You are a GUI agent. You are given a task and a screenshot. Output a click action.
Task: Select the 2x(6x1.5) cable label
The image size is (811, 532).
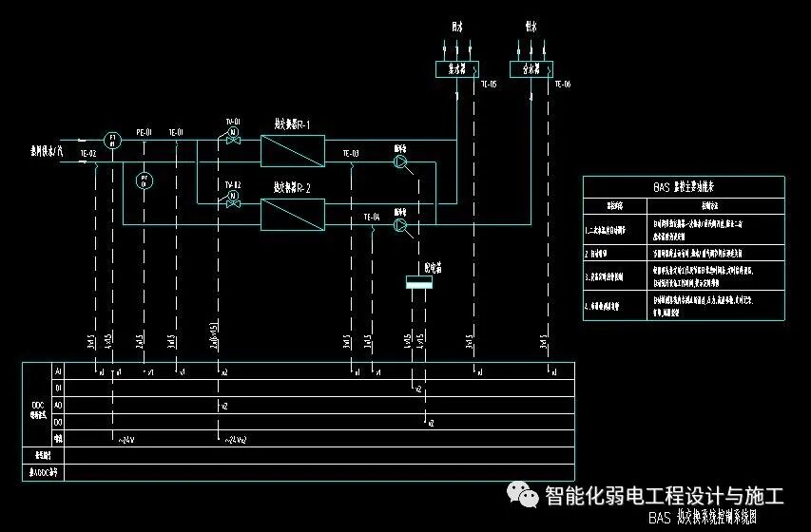tap(214, 336)
